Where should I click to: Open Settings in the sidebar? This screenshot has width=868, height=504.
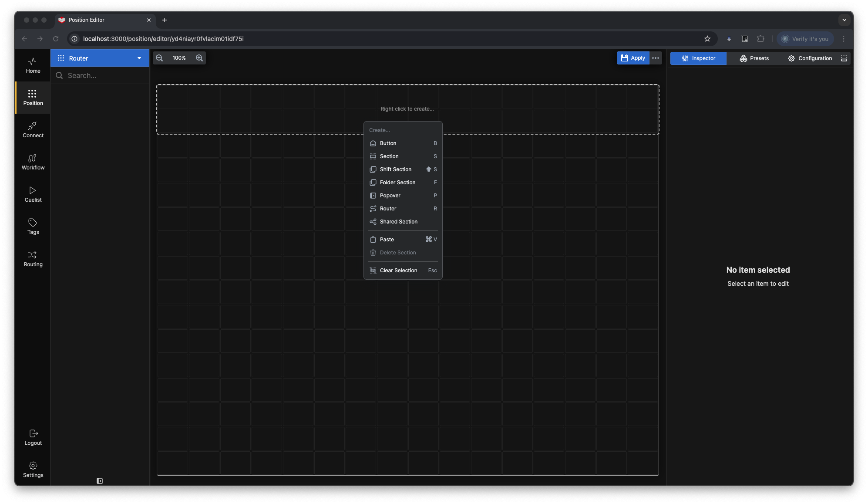coord(33,470)
